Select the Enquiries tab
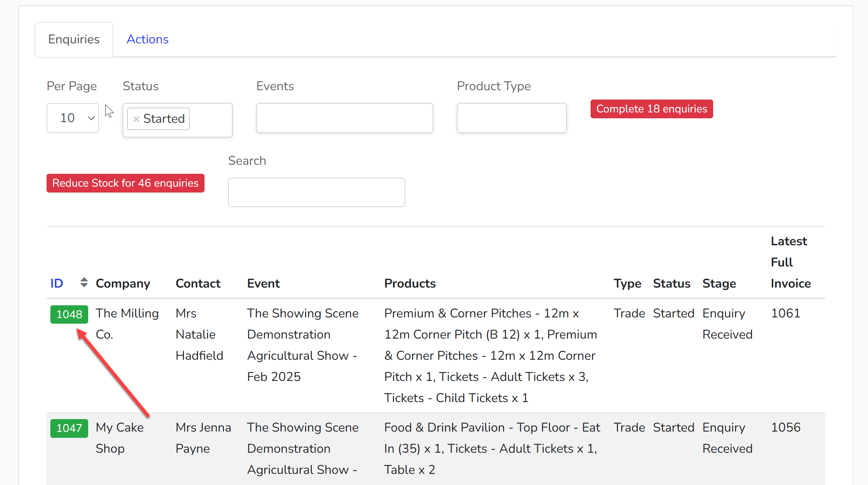The width and height of the screenshot is (868, 485). tap(74, 39)
